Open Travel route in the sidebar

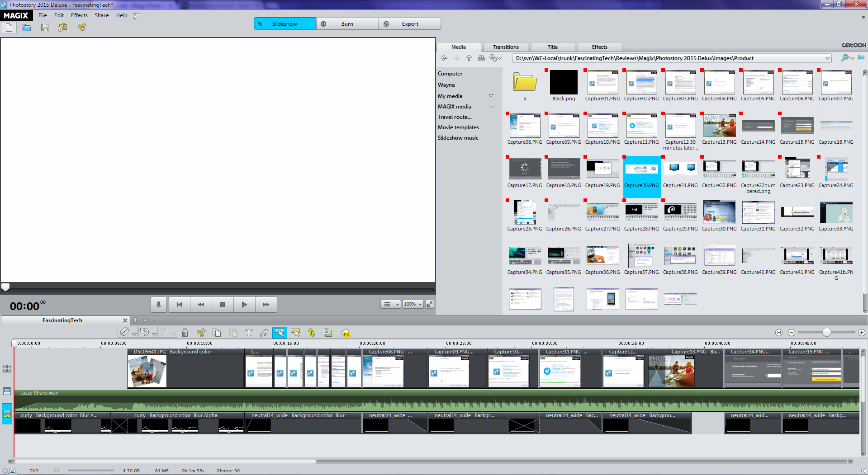tap(455, 117)
